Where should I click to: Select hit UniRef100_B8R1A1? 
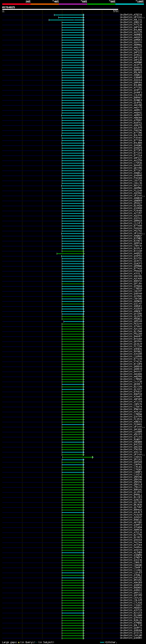[x=131, y=490]
